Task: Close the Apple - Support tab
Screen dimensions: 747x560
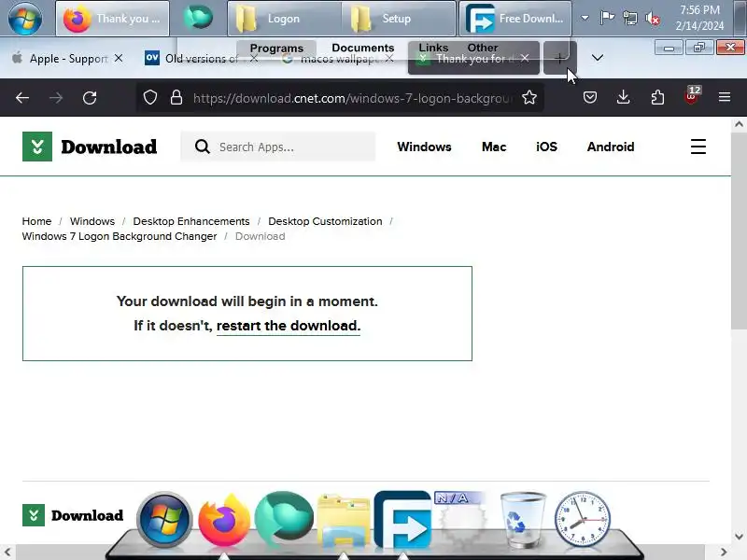Action: click(x=119, y=58)
